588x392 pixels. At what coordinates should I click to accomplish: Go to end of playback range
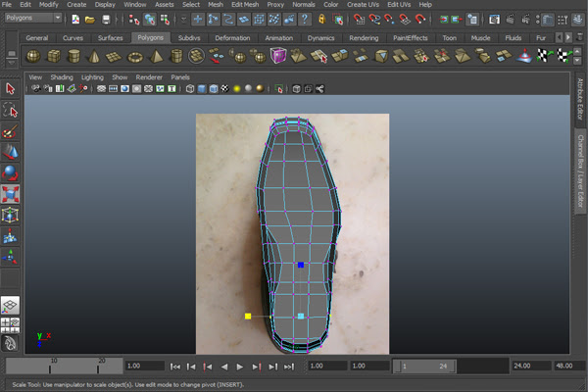(x=289, y=367)
